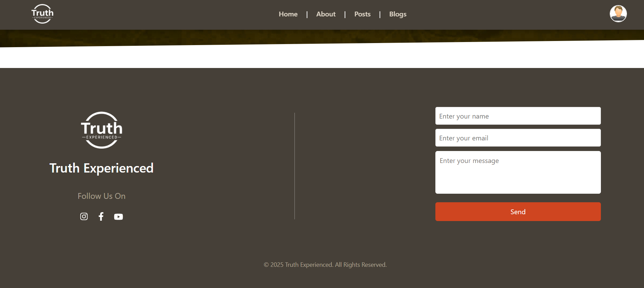The image size is (644, 288).
Task: Open the user profile avatar
Action: pyautogui.click(x=618, y=14)
